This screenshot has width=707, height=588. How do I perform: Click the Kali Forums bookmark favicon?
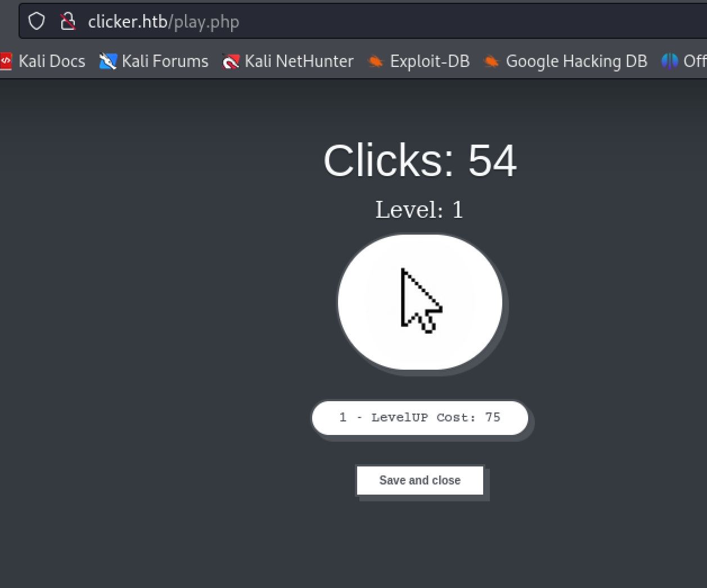[x=107, y=61]
